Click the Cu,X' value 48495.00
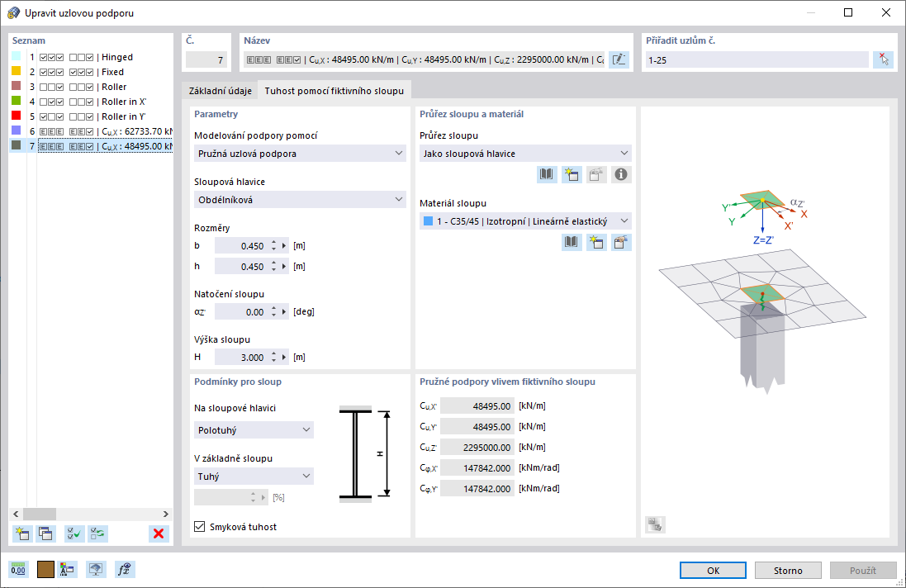Viewport: 906px width, 588px height. (x=477, y=406)
